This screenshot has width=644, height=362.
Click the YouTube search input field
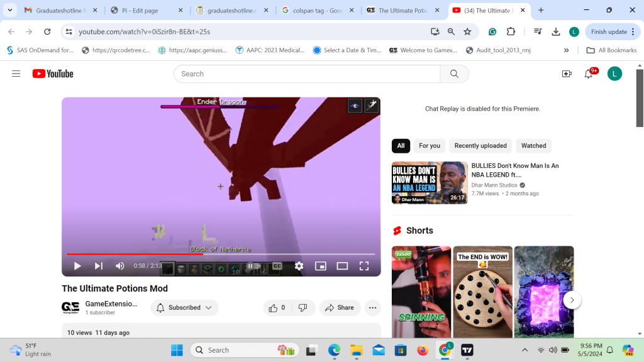point(306,74)
